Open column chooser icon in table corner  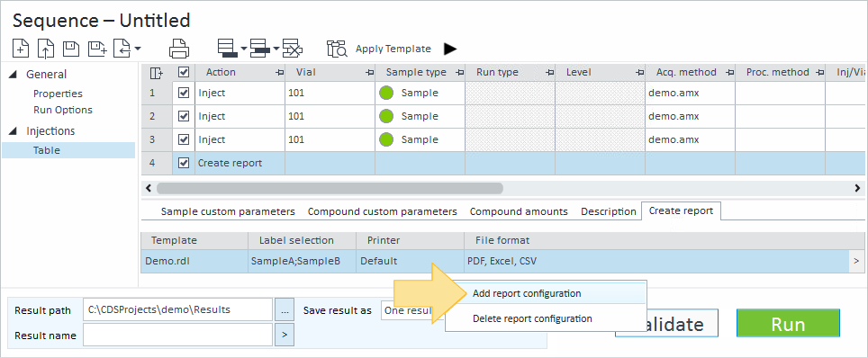[x=157, y=73]
